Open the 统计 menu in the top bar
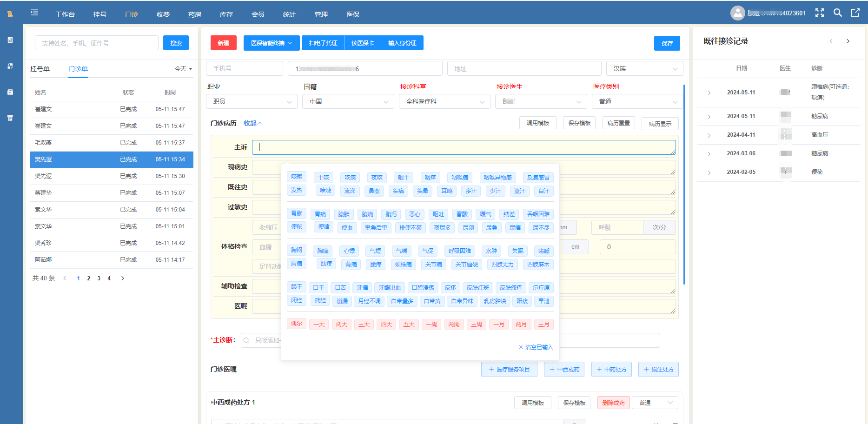Screen dimensions: 868x424 pyautogui.click(x=289, y=14)
